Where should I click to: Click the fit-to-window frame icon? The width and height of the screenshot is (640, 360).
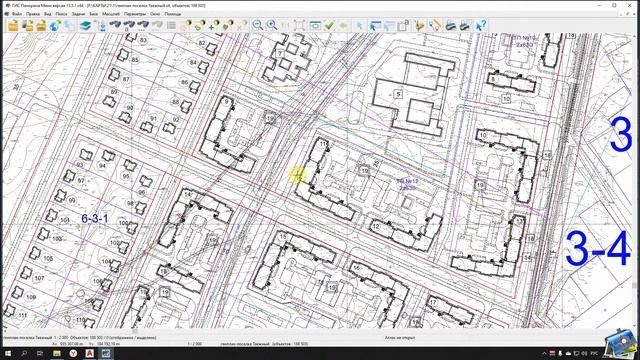(300, 26)
